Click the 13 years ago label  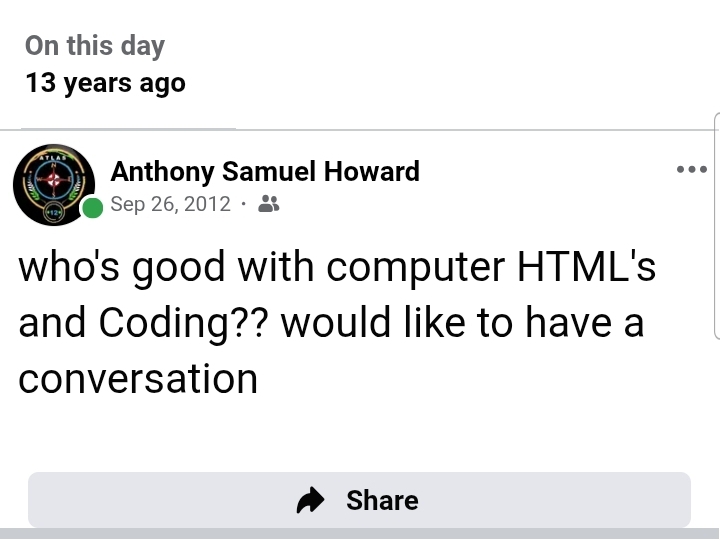pos(105,83)
